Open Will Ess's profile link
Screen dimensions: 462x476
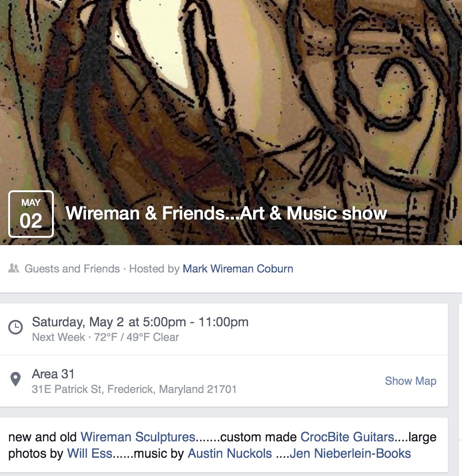point(89,454)
